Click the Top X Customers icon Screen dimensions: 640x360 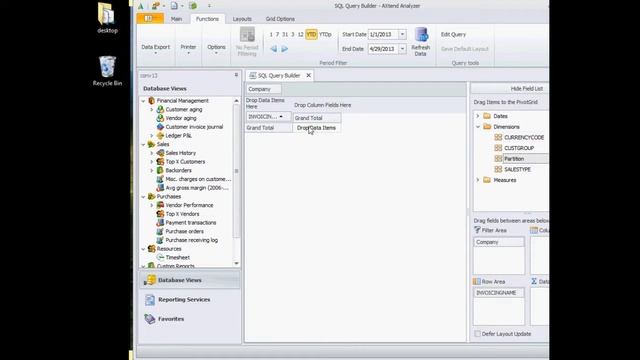(x=160, y=162)
